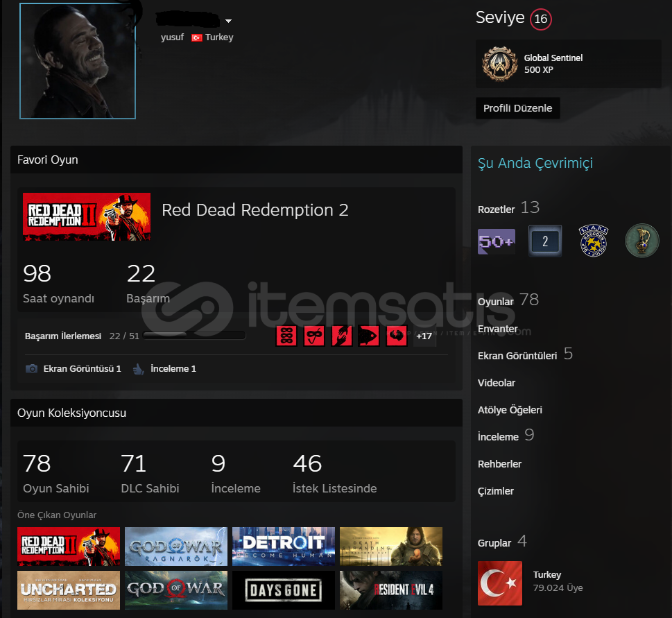This screenshot has height=618, width=672.
Task: Open the Resident Evil 4 tile
Action: point(391,590)
